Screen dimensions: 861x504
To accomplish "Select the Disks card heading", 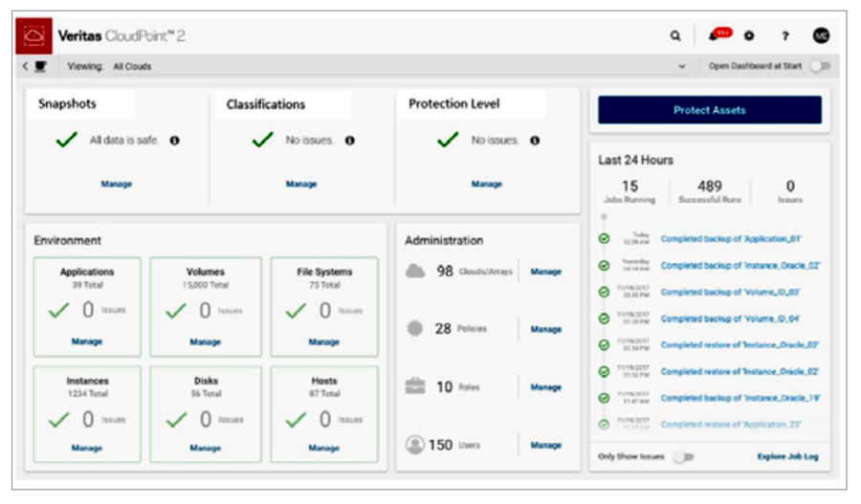I will point(206,381).
